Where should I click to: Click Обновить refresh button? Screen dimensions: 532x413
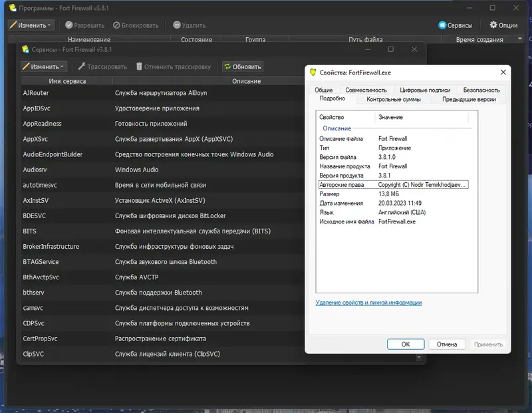click(243, 67)
